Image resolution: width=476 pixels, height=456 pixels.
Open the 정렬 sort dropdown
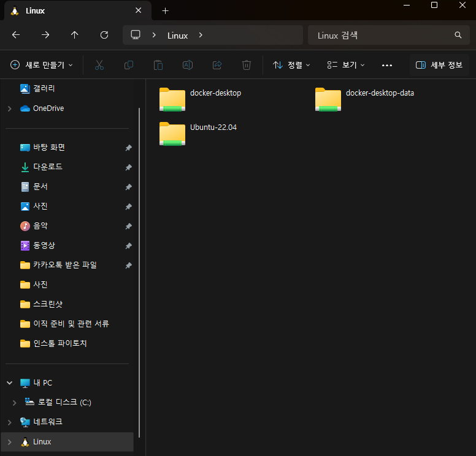291,65
